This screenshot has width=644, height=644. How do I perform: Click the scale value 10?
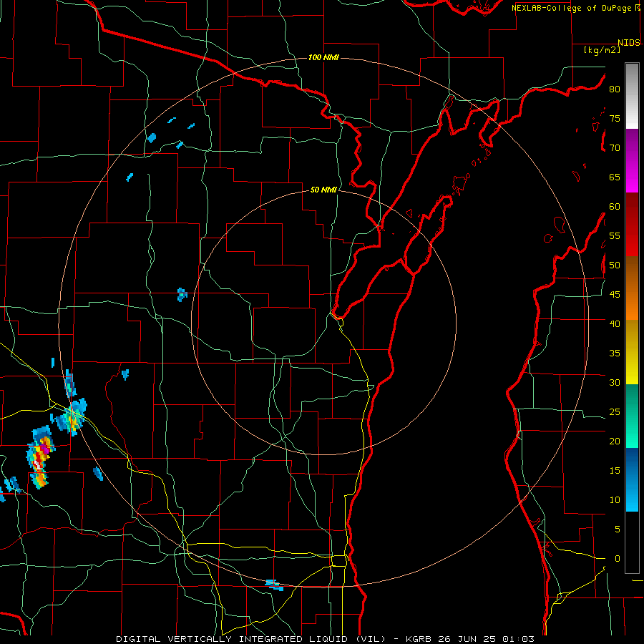pyautogui.click(x=615, y=500)
